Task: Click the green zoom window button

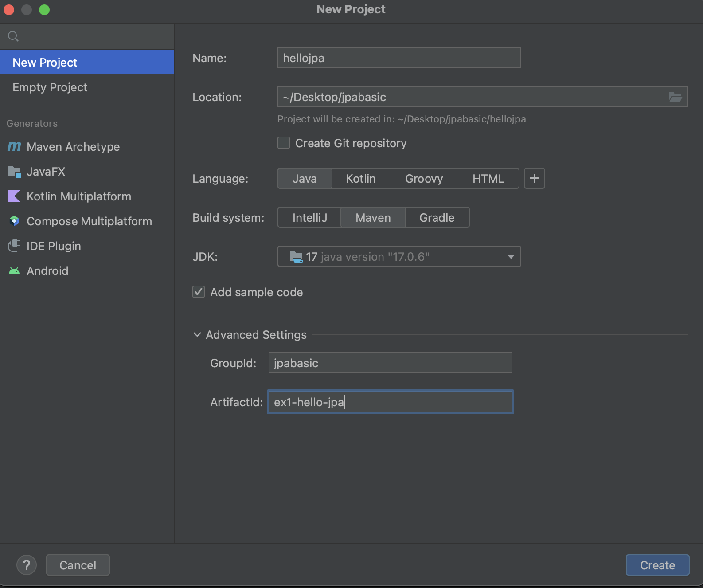Action: click(x=44, y=10)
